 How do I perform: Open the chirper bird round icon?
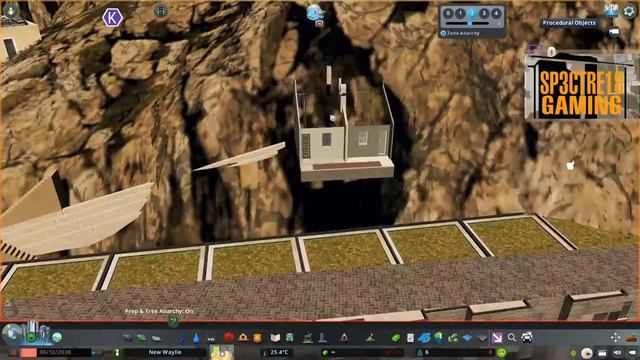tap(587, 353)
